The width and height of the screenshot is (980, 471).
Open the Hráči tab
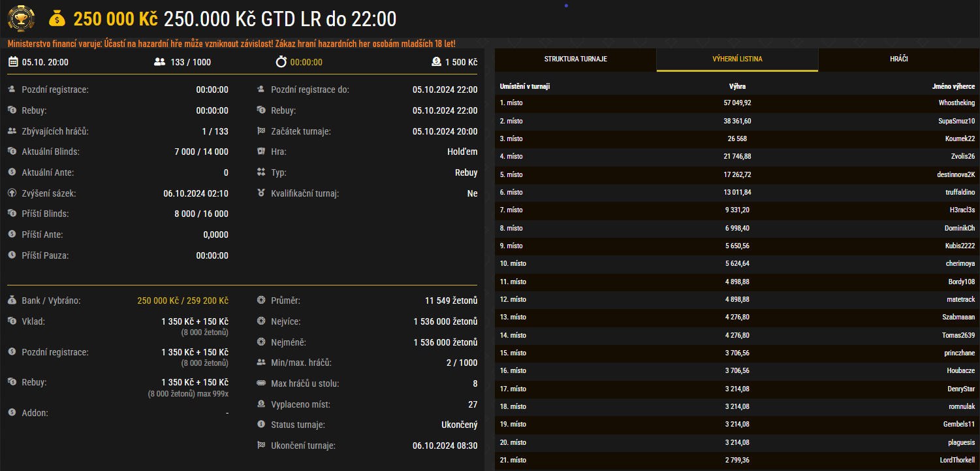click(x=898, y=59)
